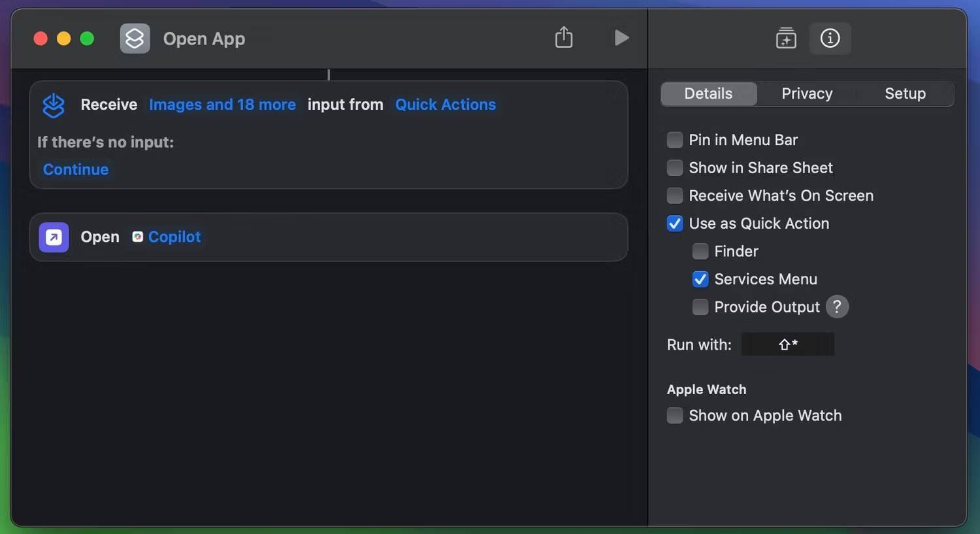Expand the Images and 18 more input types
980x534 pixels.
(x=222, y=104)
